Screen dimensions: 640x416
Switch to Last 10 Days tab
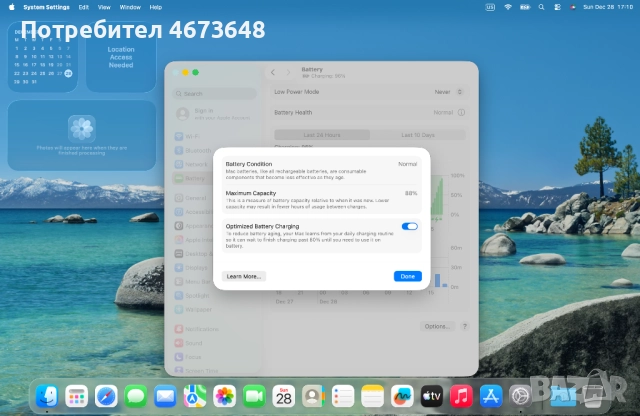point(418,135)
